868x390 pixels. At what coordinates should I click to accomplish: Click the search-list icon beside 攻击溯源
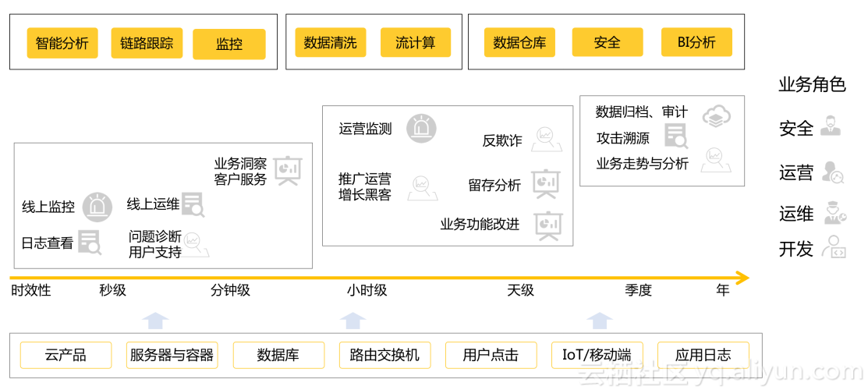coord(676,136)
